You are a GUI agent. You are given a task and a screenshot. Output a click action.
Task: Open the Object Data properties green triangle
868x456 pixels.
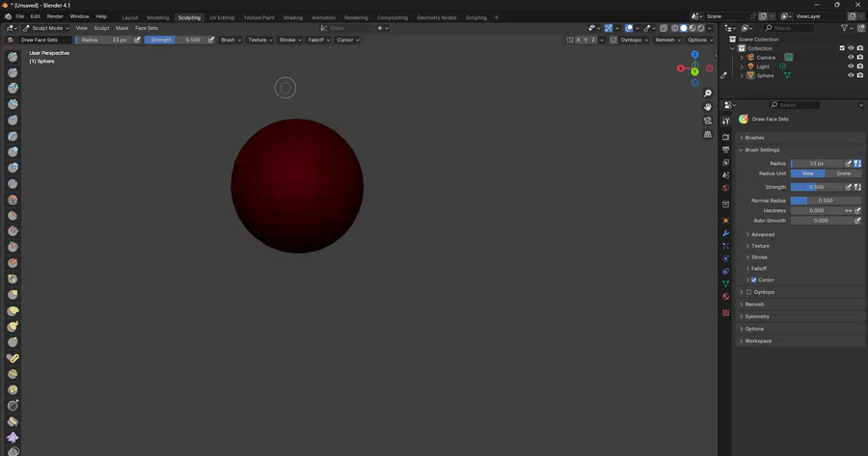[725, 283]
